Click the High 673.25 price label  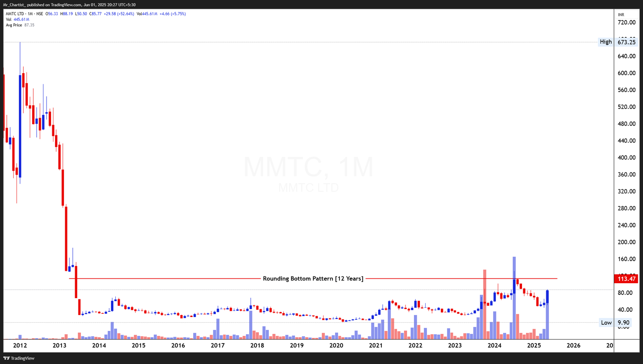(x=626, y=41)
